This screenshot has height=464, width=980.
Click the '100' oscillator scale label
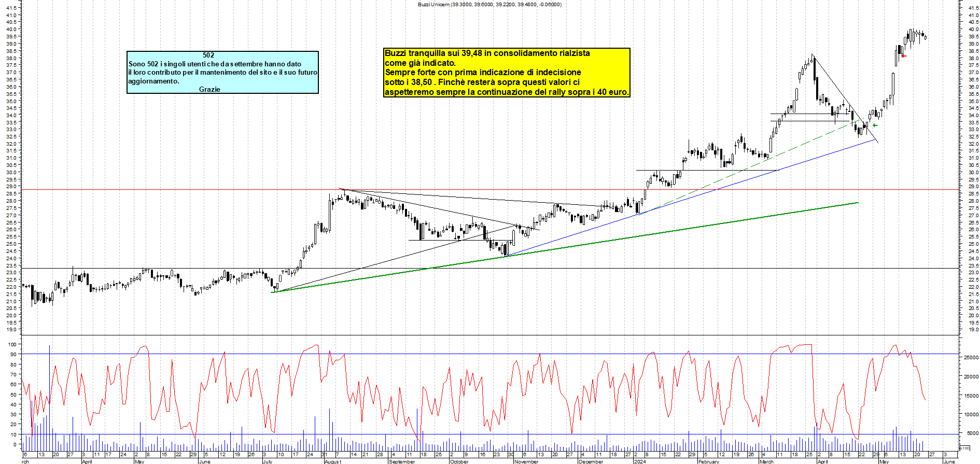(11, 344)
